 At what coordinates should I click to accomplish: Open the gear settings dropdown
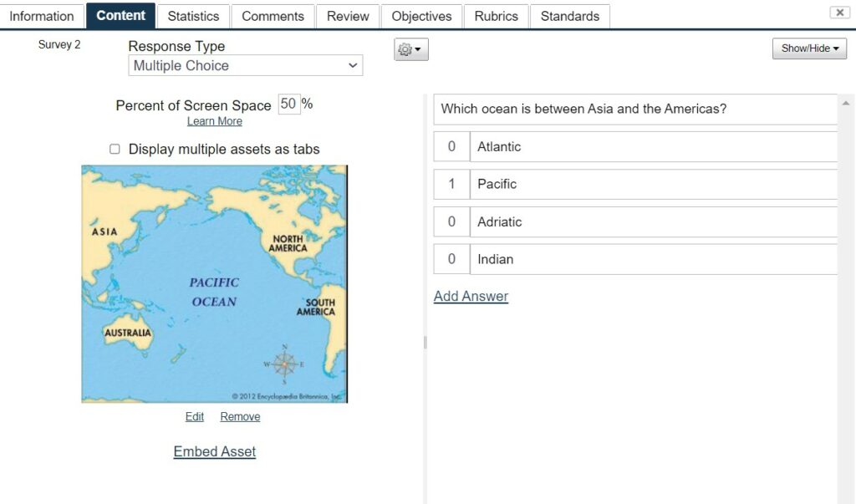[410, 49]
